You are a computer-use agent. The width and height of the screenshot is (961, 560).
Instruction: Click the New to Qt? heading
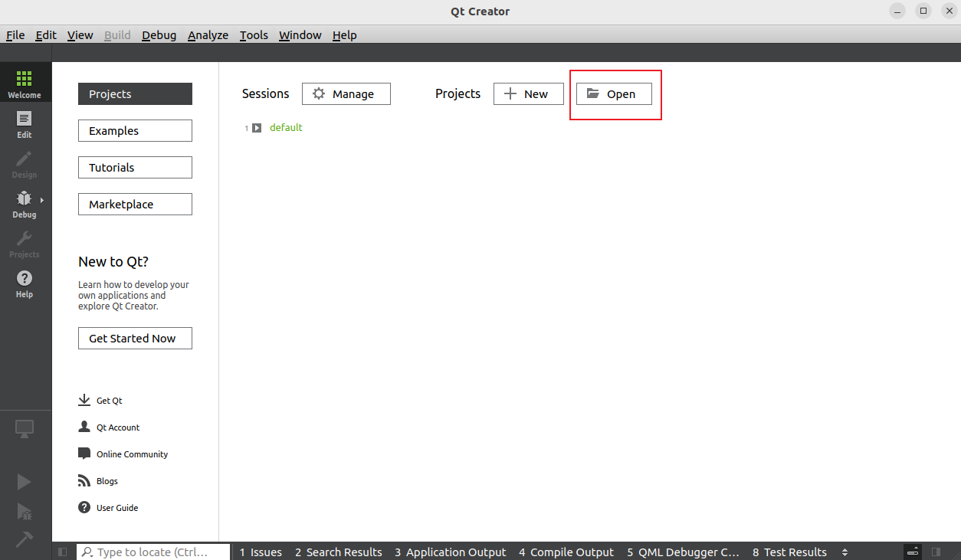(x=113, y=262)
